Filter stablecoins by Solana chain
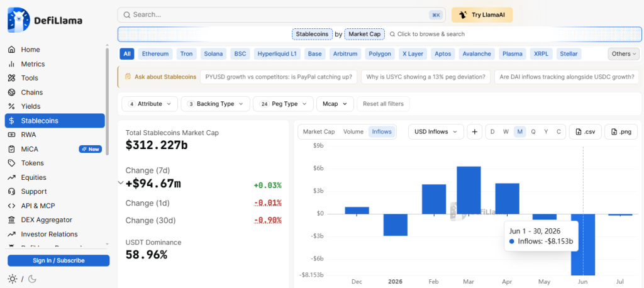Screen dimensions: 644x288 [x=214, y=54]
